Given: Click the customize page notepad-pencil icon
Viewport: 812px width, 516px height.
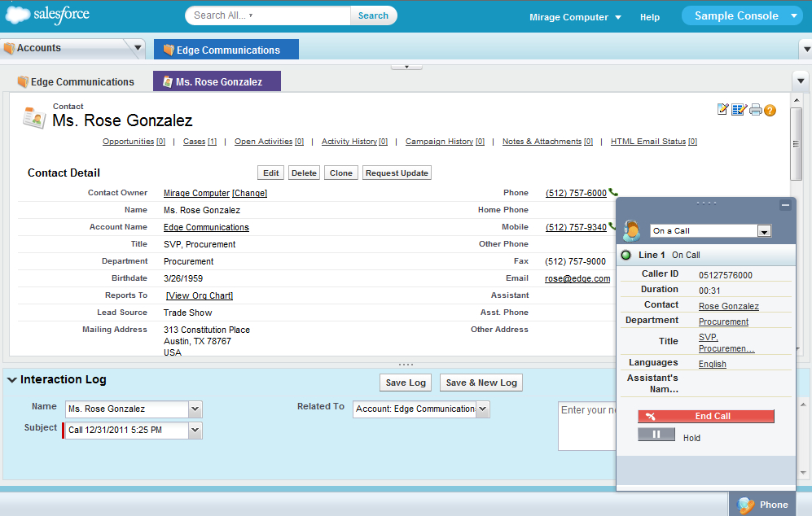Looking at the screenshot, I should pos(722,110).
